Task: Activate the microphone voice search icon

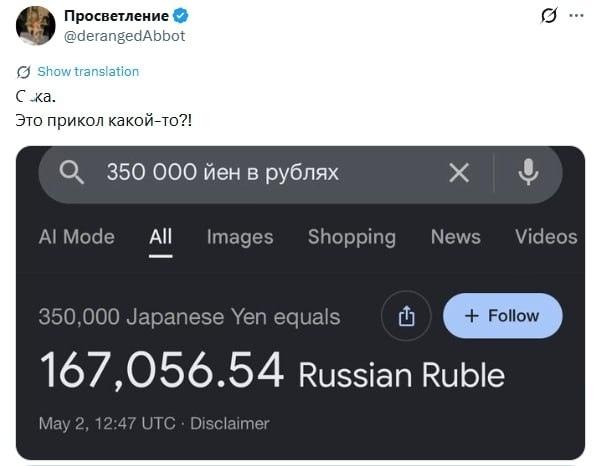Action: 528,172
